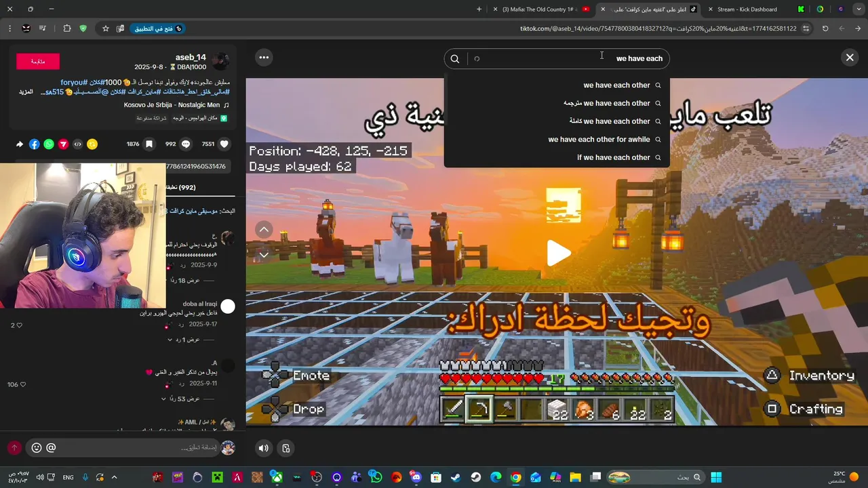Toggle the auto-scroll icon beside the volume button
Image resolution: width=868 pixels, height=488 pixels.
(x=286, y=448)
